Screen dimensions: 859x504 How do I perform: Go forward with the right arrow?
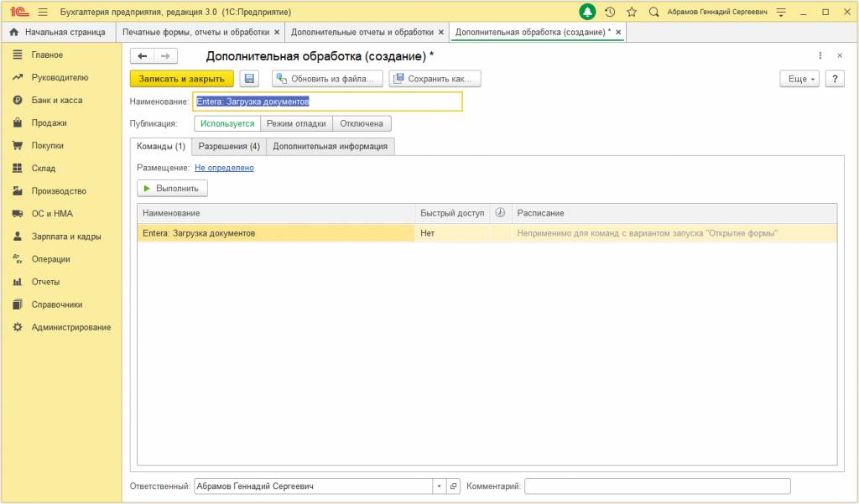[165, 56]
